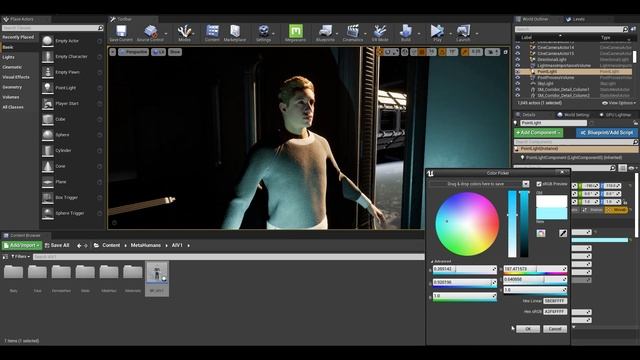
Task: Open the Filters dropdown in Content Browser
Action: point(20,257)
